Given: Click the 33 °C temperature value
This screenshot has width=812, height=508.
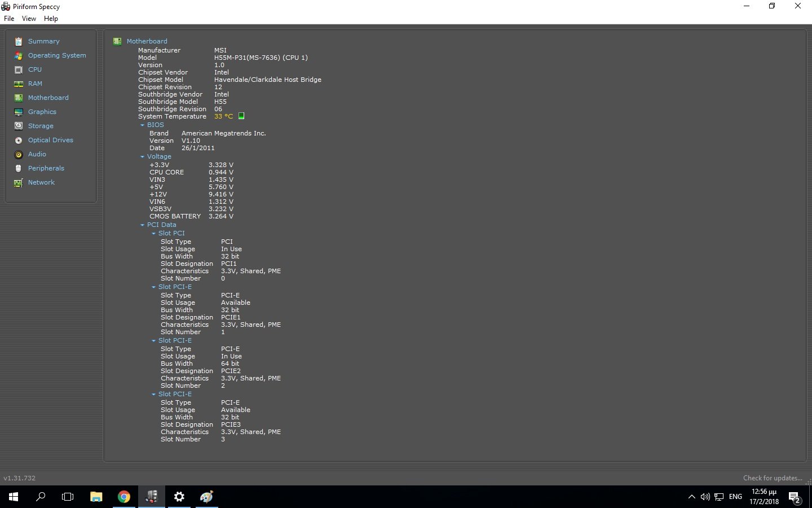Looking at the screenshot, I should click(x=223, y=116).
